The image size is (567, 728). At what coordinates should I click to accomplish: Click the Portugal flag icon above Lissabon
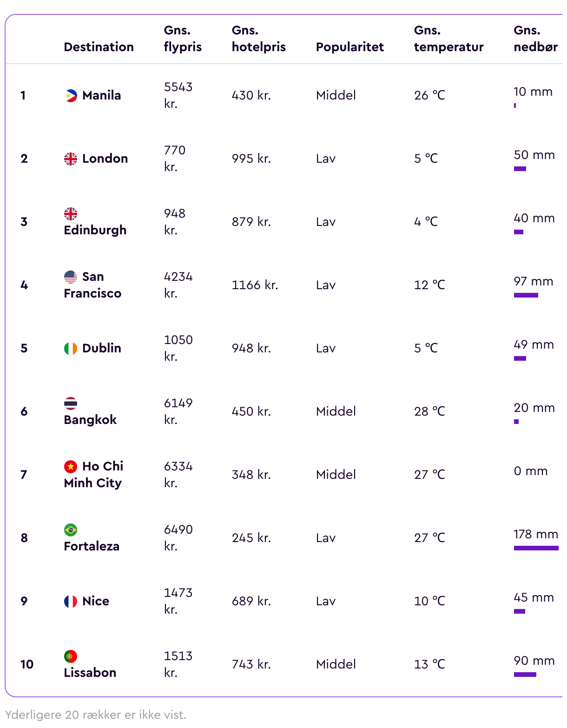[71, 656]
